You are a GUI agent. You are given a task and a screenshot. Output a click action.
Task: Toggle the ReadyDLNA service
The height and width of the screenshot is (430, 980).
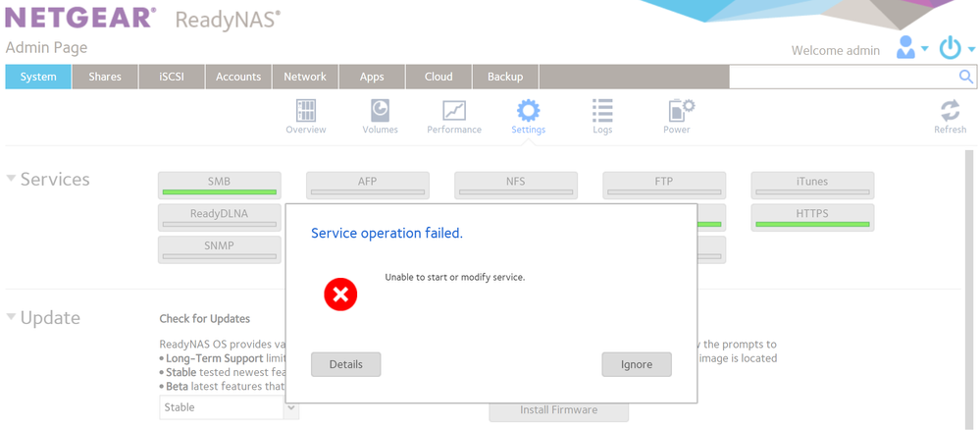click(x=220, y=217)
